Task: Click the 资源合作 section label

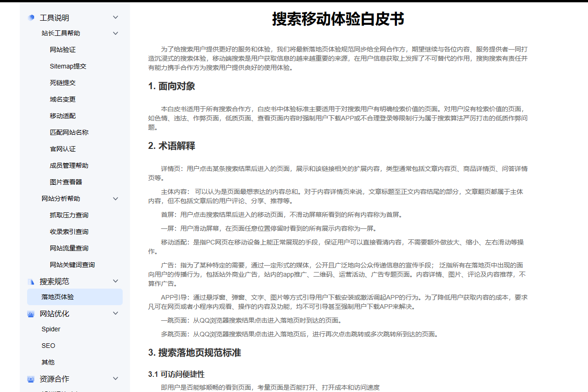Action: tap(55, 379)
